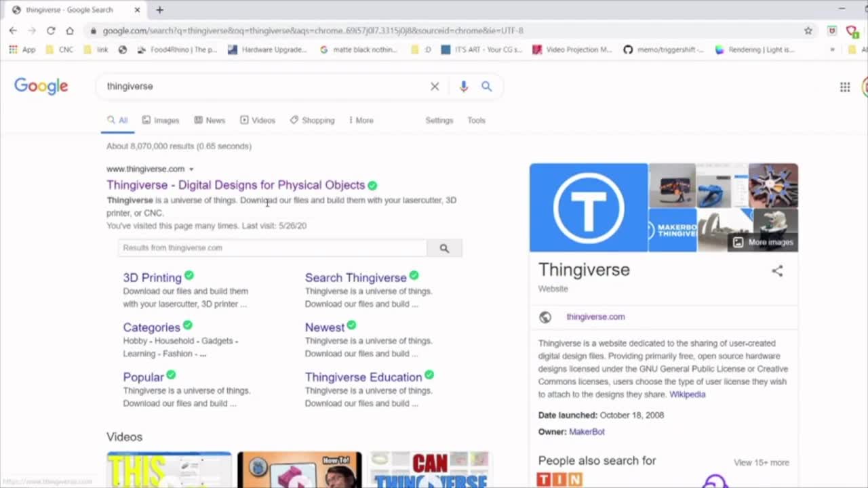This screenshot has height=488, width=868.
Task: Switch to the Shopping tab
Action: [x=312, y=120]
